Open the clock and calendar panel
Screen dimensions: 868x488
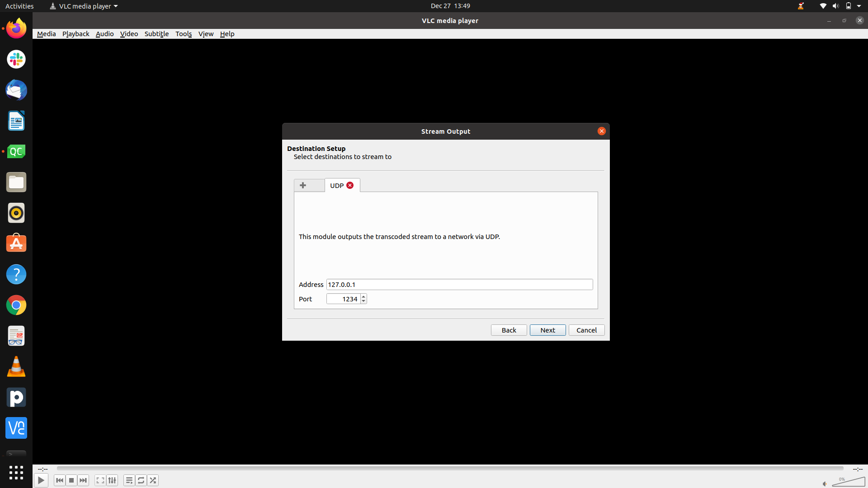450,6
